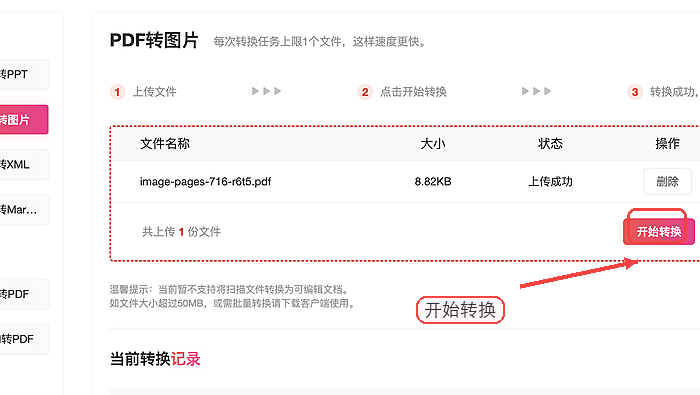700x395 pixels.
Task: Open the bottom sidebar item ending in 转PDF
Action: coord(23,339)
